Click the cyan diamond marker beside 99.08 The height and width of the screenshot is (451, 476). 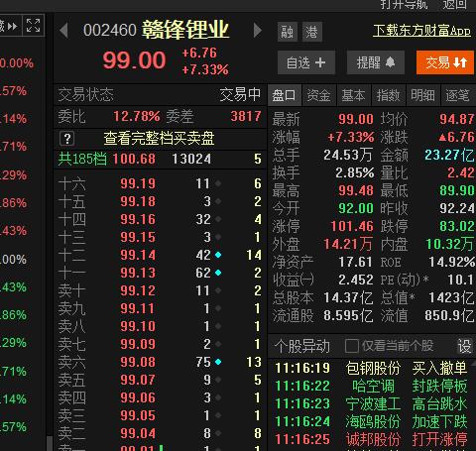pyautogui.click(x=218, y=362)
